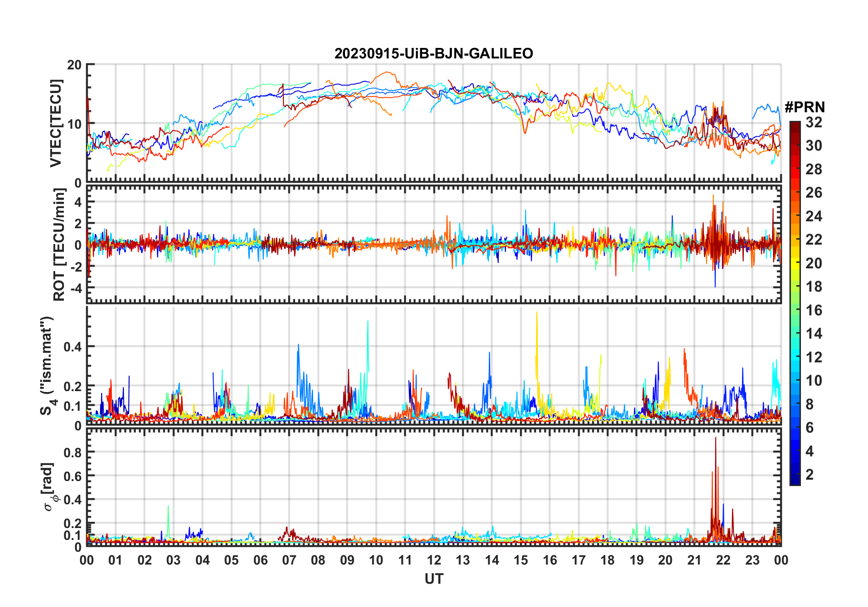This screenshot has width=868, height=607.
Task: Click colorbar tick label 28
Action: [x=814, y=169]
